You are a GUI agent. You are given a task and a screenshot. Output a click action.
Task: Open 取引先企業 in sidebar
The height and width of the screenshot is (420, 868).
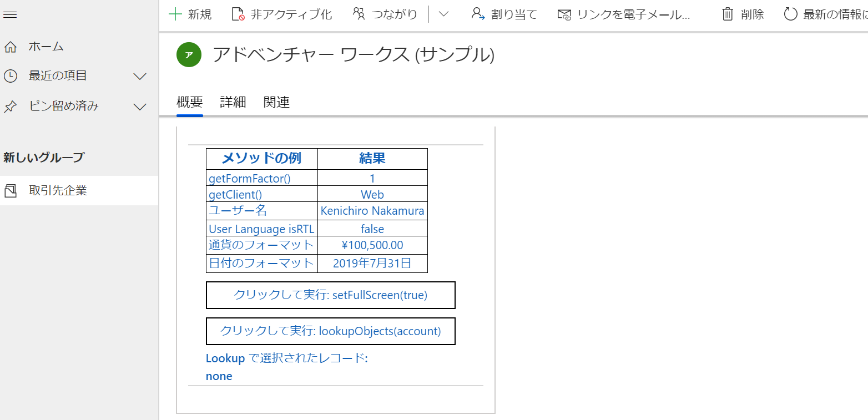point(79,191)
